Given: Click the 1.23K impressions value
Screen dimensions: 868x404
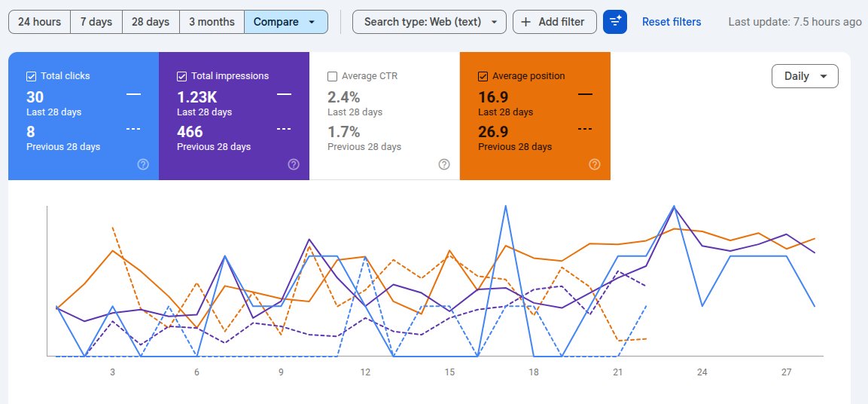Looking at the screenshot, I should (197, 97).
